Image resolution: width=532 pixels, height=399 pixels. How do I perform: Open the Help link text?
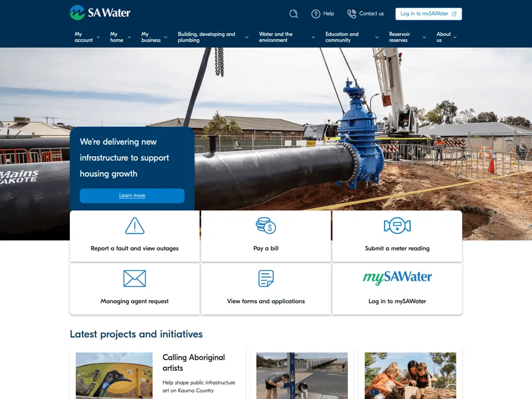point(329,13)
